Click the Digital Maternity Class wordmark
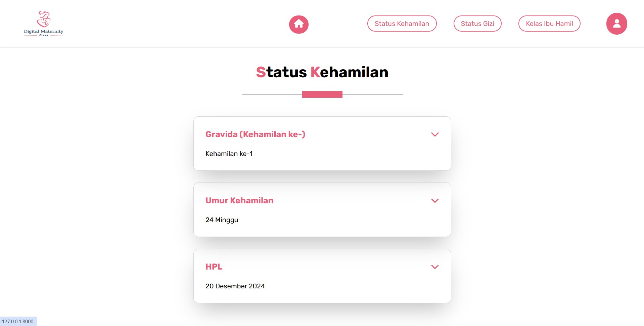Image resolution: width=644 pixels, height=326 pixels. (x=44, y=32)
